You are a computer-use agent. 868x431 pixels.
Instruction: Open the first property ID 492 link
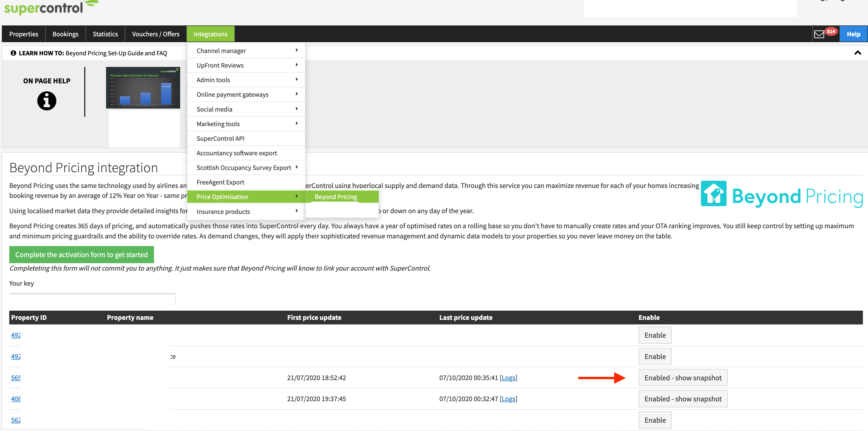[x=16, y=335]
